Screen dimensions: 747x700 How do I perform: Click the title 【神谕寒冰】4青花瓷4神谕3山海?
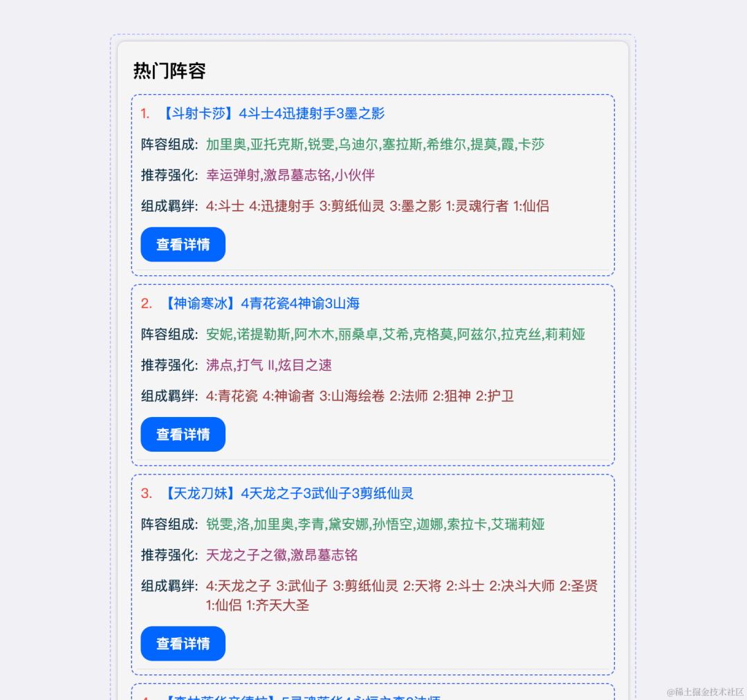tap(261, 304)
